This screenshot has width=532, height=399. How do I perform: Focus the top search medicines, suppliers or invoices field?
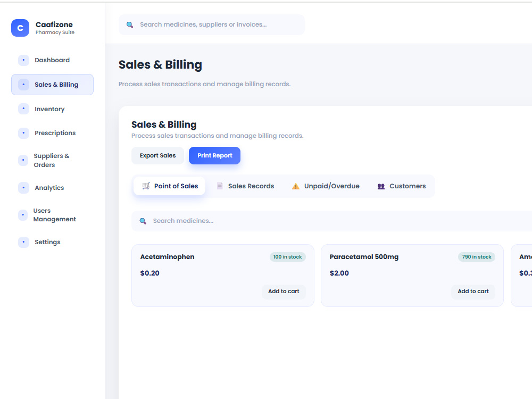(212, 25)
